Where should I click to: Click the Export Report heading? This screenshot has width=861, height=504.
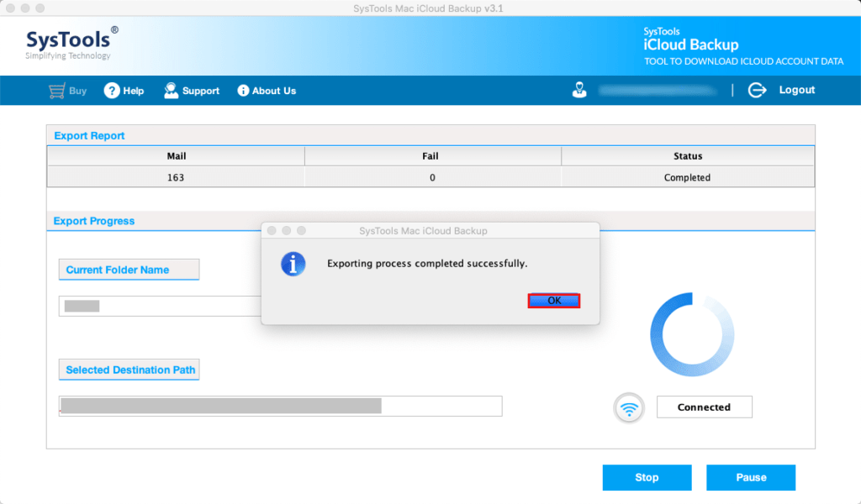89,135
